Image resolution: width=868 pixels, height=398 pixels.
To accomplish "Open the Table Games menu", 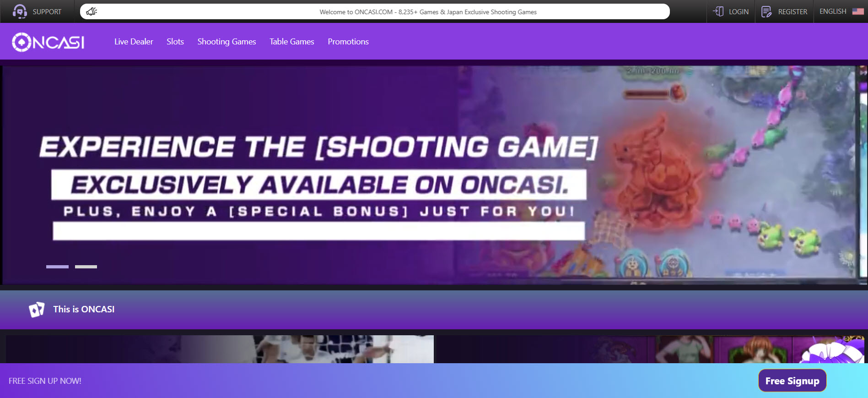I will [x=292, y=42].
